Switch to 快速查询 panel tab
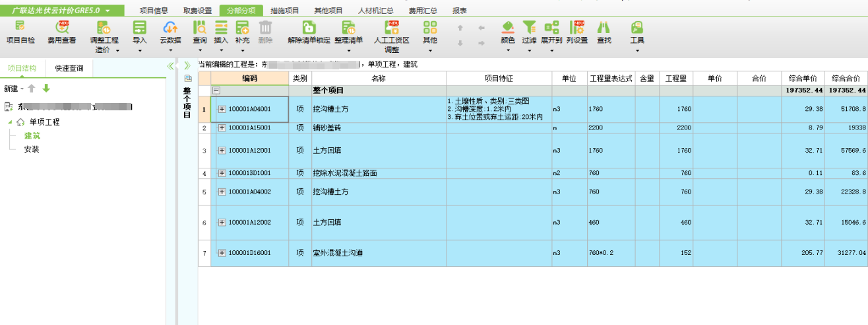 tap(69, 67)
